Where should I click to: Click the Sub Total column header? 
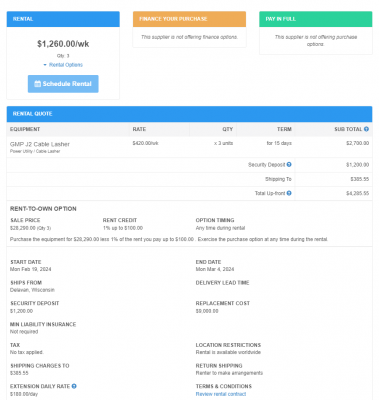point(348,129)
